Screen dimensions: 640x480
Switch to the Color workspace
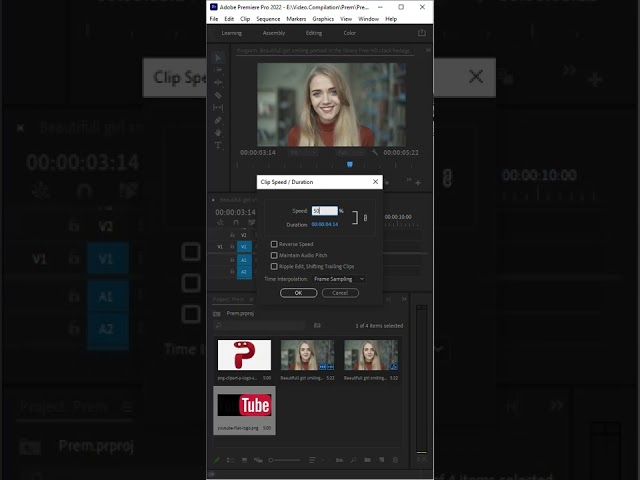(349, 33)
